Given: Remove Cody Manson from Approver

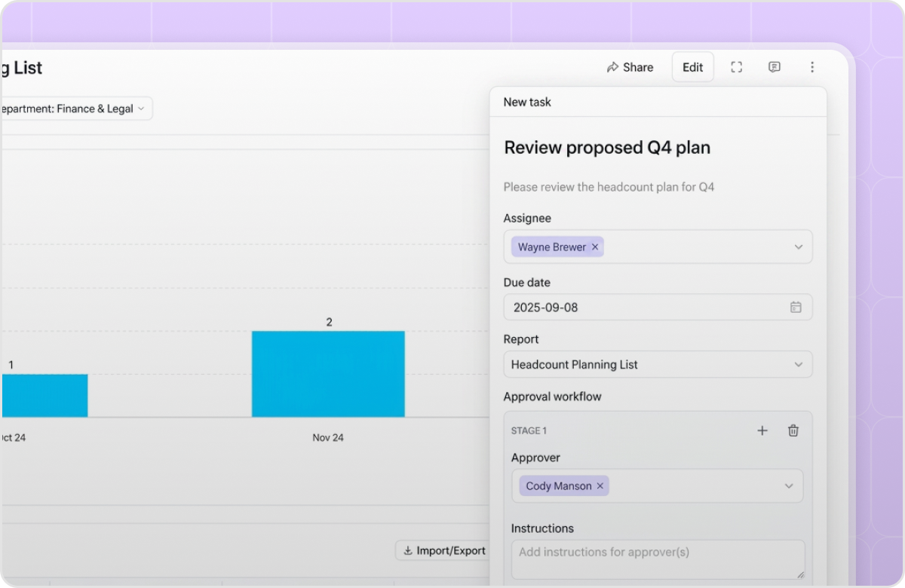Looking at the screenshot, I should coord(600,486).
